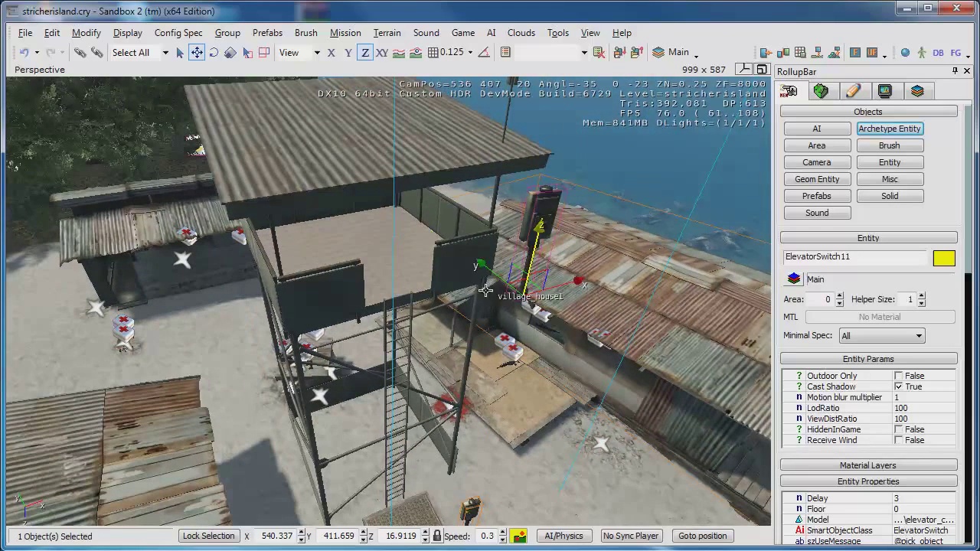Open the Layers tab in RollupBar
The height and width of the screenshot is (551, 980).
(x=917, y=91)
